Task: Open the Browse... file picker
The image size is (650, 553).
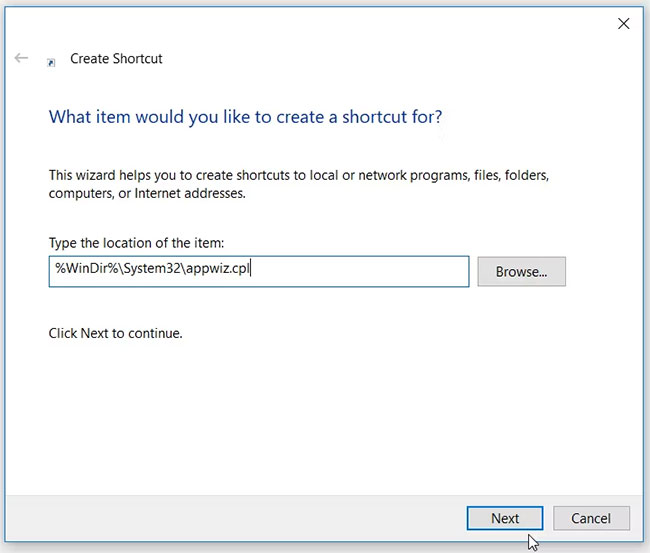Action: [x=521, y=272]
